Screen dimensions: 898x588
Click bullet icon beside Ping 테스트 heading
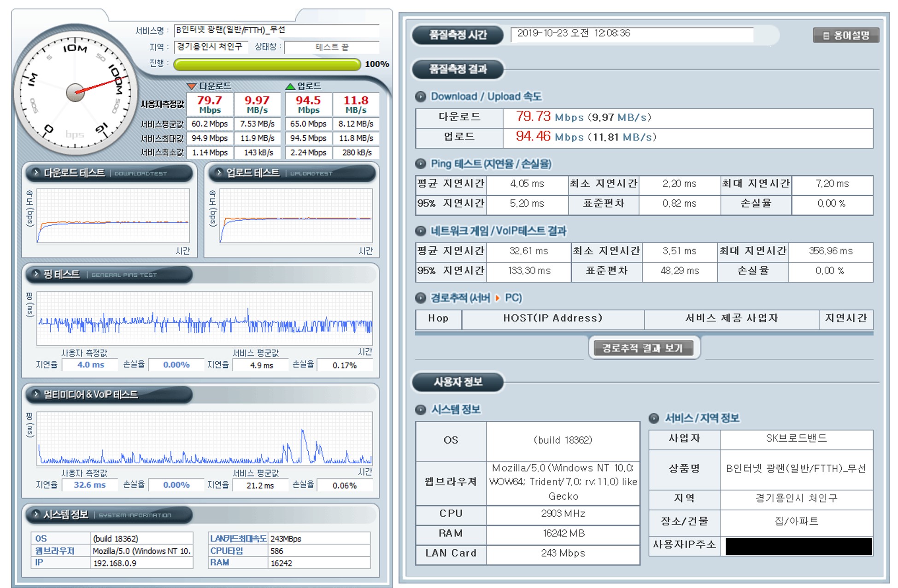pos(420,164)
